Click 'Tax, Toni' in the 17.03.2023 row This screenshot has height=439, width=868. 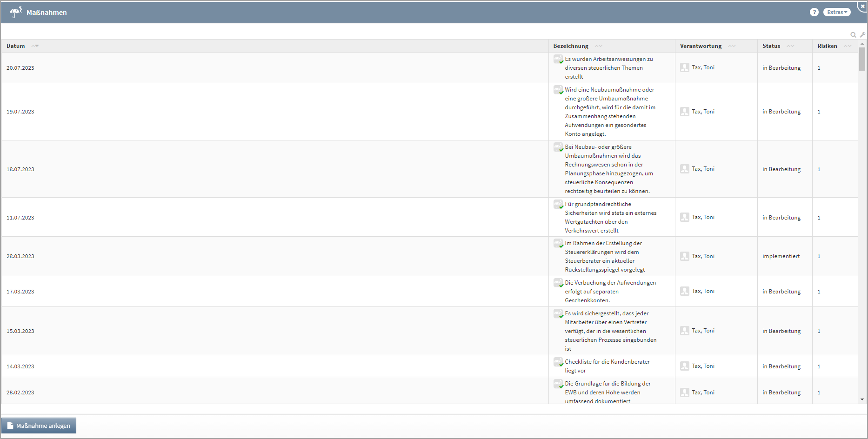703,291
